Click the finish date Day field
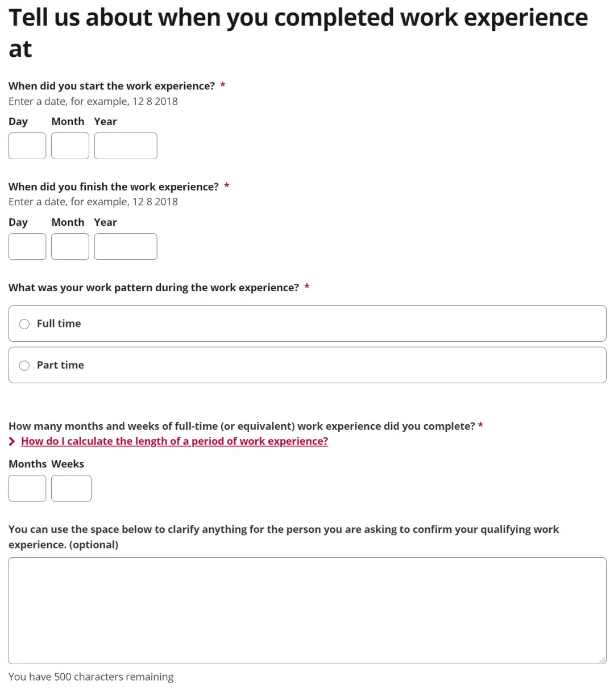The image size is (614, 700). click(x=27, y=247)
